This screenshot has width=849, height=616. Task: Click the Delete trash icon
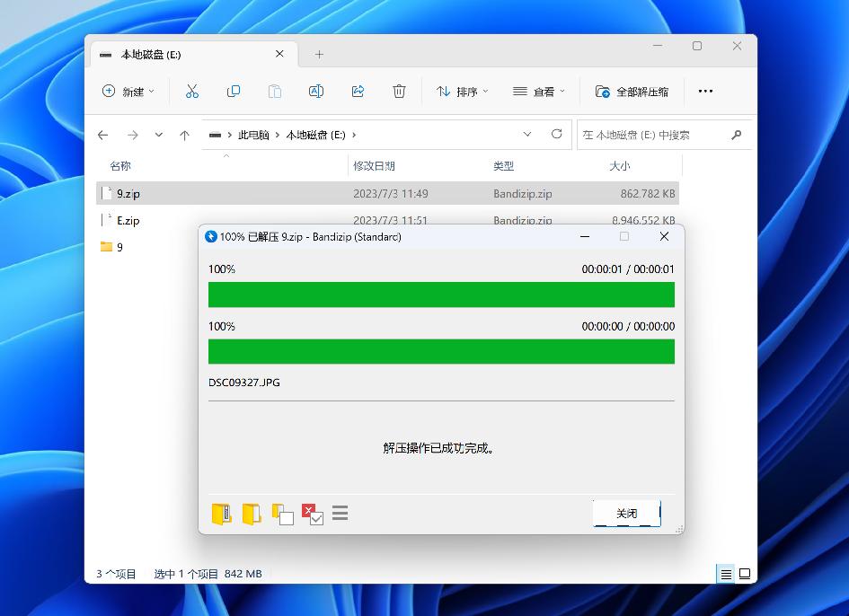tap(399, 91)
